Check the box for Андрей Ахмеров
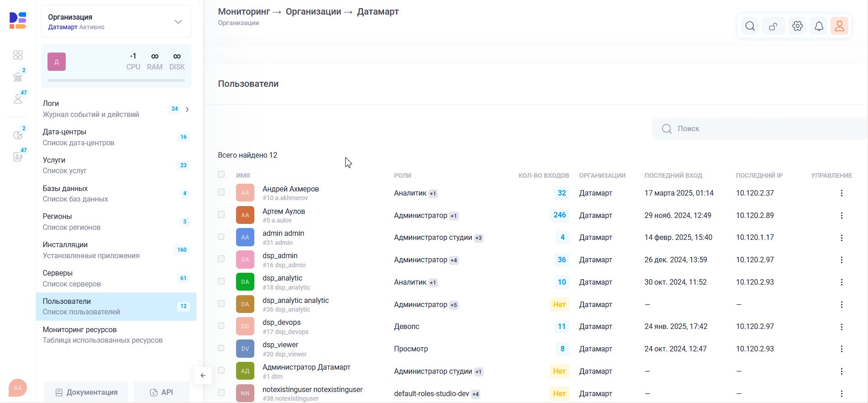 click(221, 192)
